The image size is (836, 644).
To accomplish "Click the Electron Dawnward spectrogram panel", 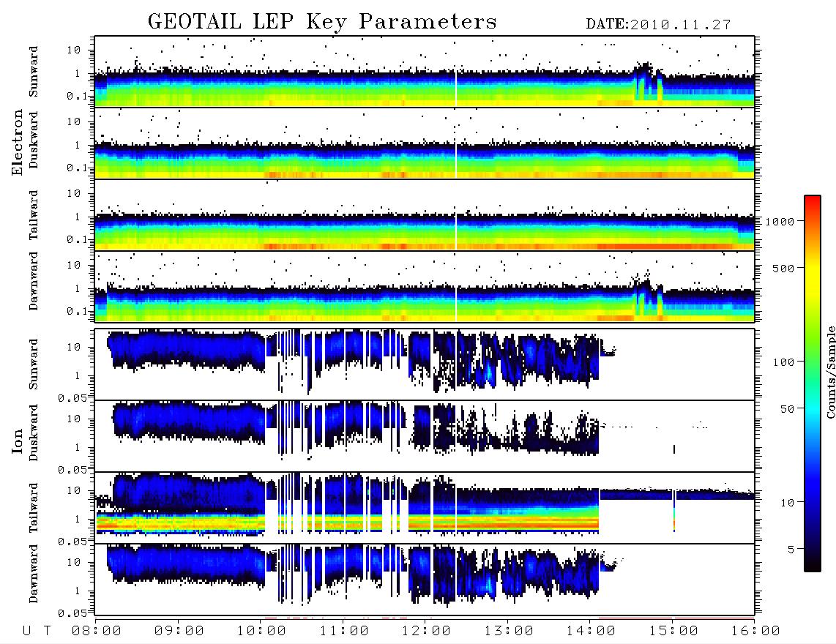I will coord(425,287).
